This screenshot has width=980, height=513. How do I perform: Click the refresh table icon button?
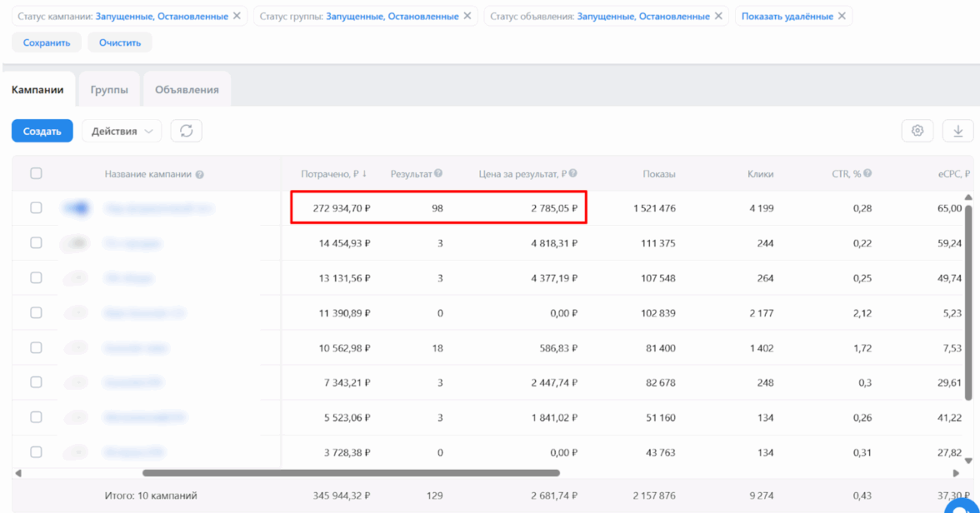tap(187, 131)
